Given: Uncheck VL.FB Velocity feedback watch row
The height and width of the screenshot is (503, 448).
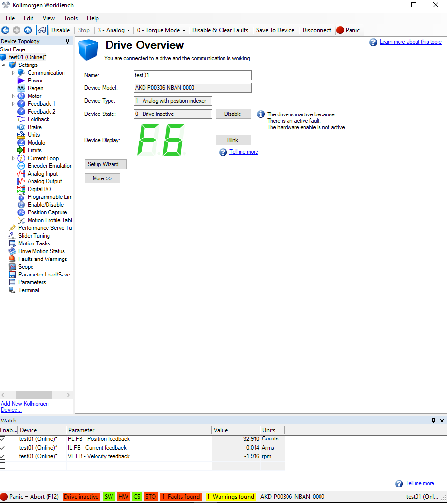Looking at the screenshot, I should (2, 456).
